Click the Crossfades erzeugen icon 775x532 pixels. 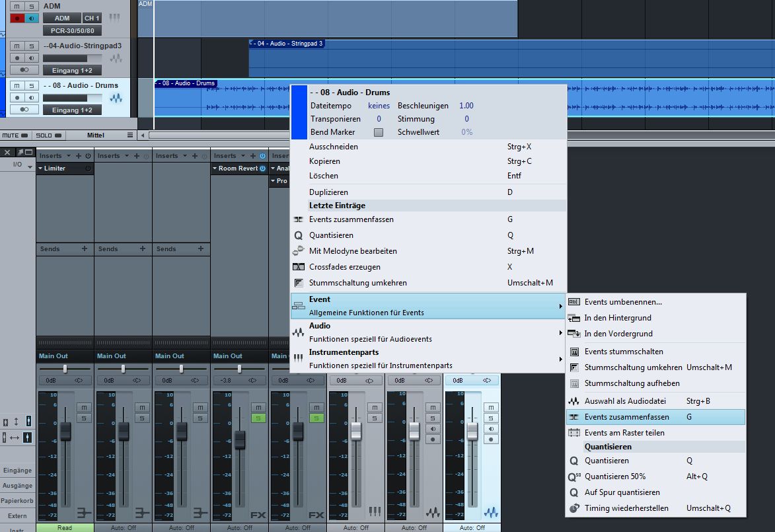tap(299, 267)
